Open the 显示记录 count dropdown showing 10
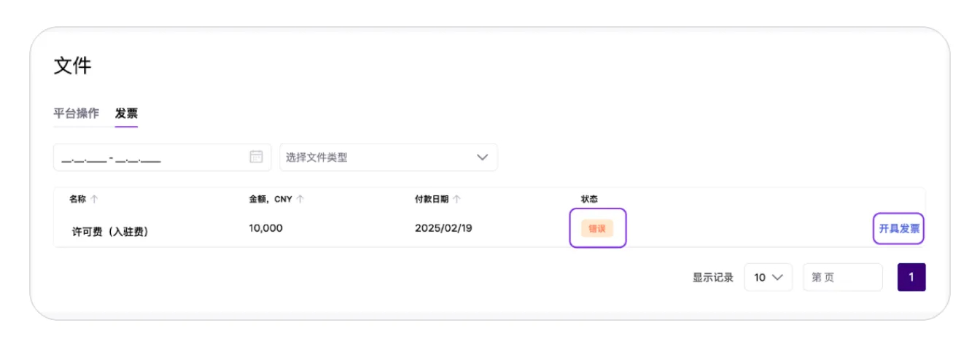 tap(768, 277)
